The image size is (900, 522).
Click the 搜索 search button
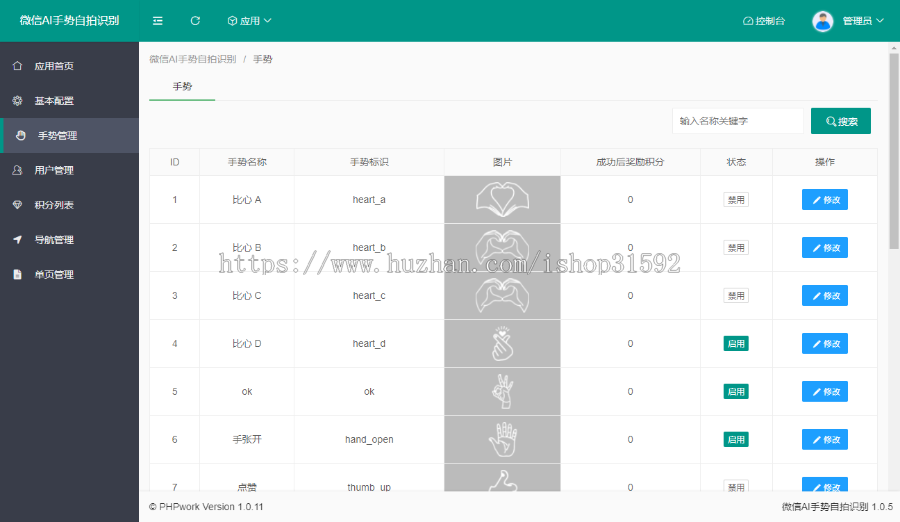click(x=840, y=121)
